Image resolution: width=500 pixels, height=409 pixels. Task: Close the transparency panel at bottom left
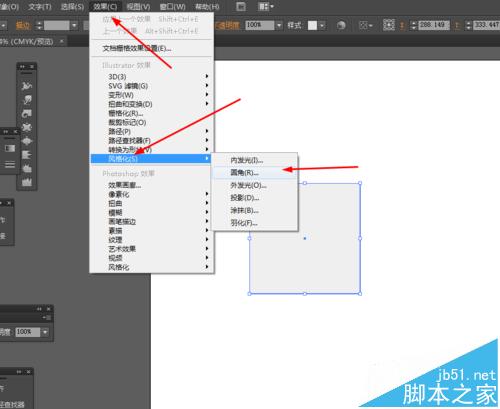[49, 309]
